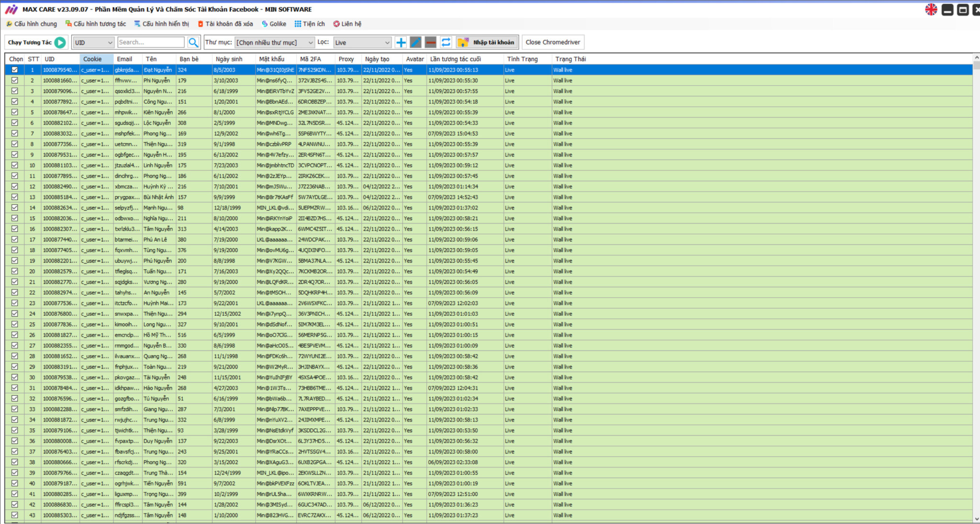Click the Nhập tài khoản button
980x524 pixels.
click(487, 42)
